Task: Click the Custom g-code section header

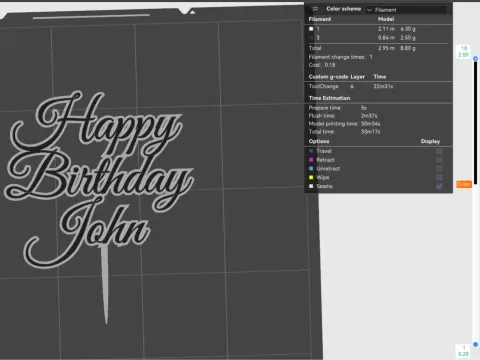Action: pyautogui.click(x=328, y=77)
